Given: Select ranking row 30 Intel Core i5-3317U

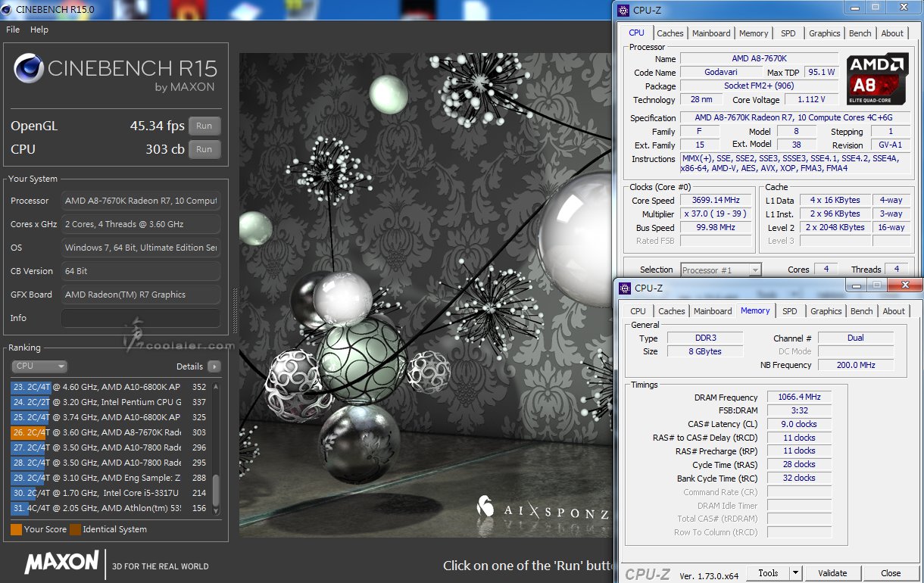Looking at the screenshot, I should [x=111, y=493].
